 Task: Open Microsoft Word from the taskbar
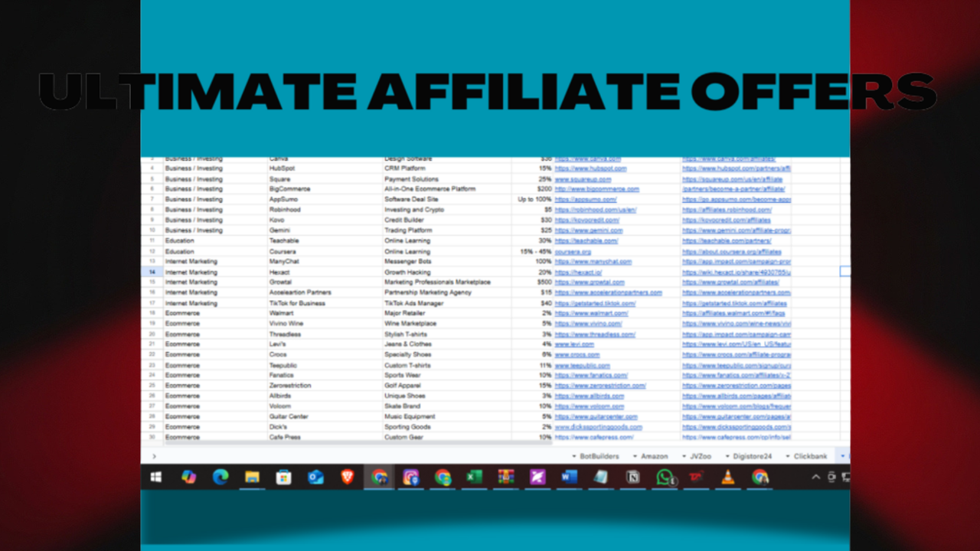(569, 478)
